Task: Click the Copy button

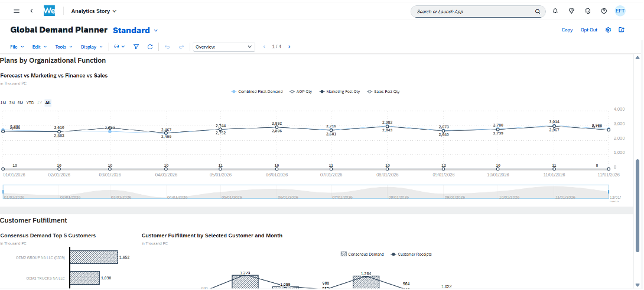Action: (567, 30)
